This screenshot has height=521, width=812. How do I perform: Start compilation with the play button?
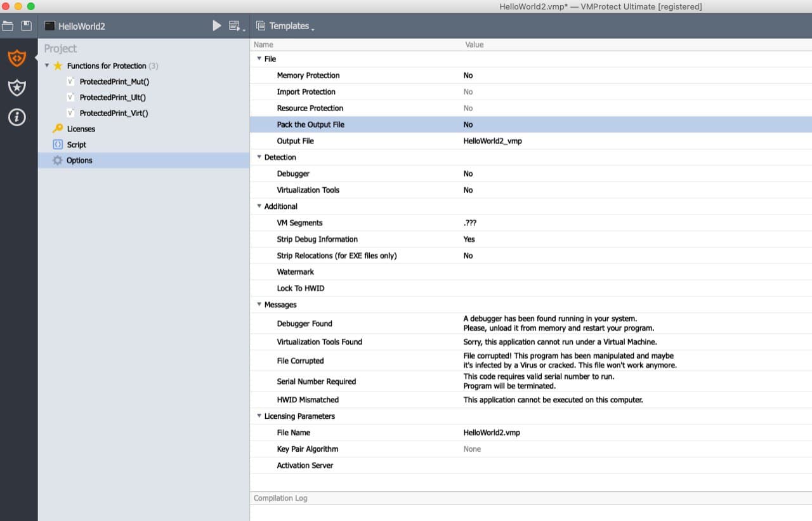[x=217, y=26]
